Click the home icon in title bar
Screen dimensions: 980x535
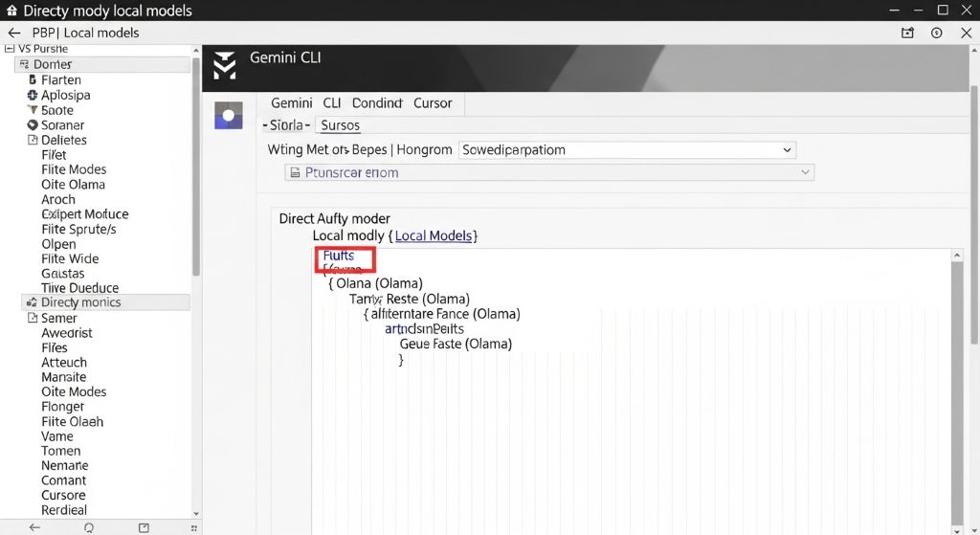(x=11, y=11)
